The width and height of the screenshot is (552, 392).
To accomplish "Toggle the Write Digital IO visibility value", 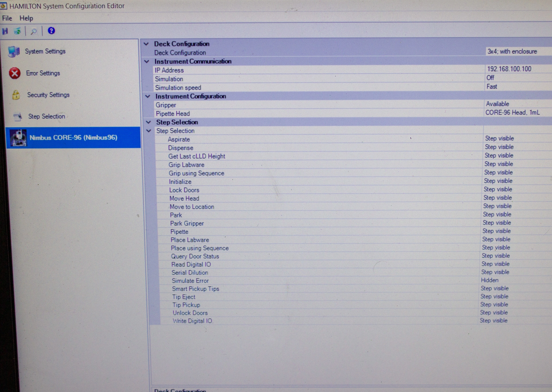I will point(494,321).
